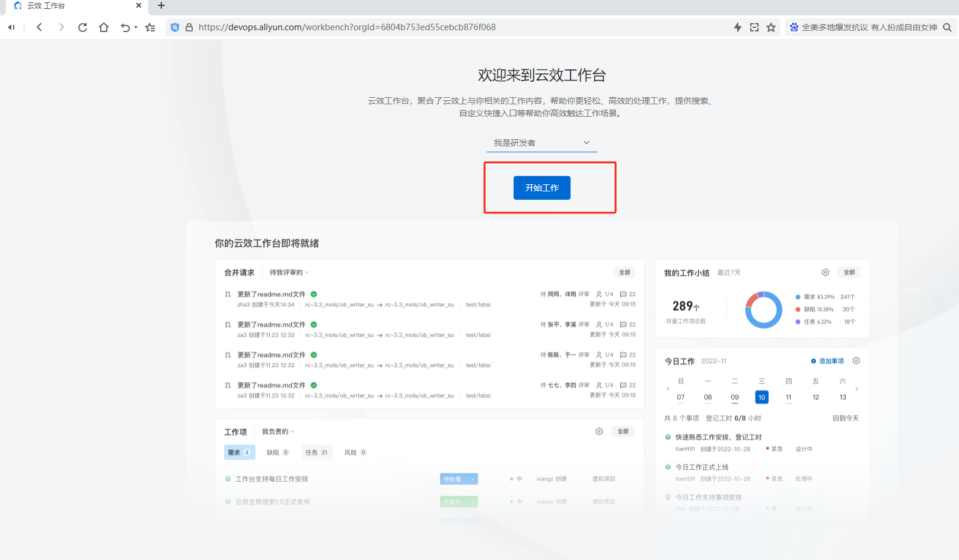Open settings gear in 今日工作 panel
This screenshot has height=560, width=959.
point(856,361)
